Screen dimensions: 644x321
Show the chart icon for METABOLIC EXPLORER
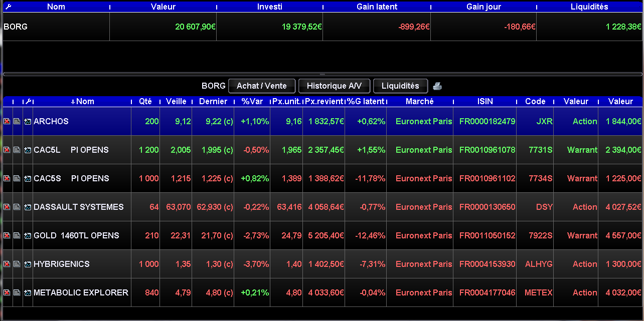pos(28,292)
